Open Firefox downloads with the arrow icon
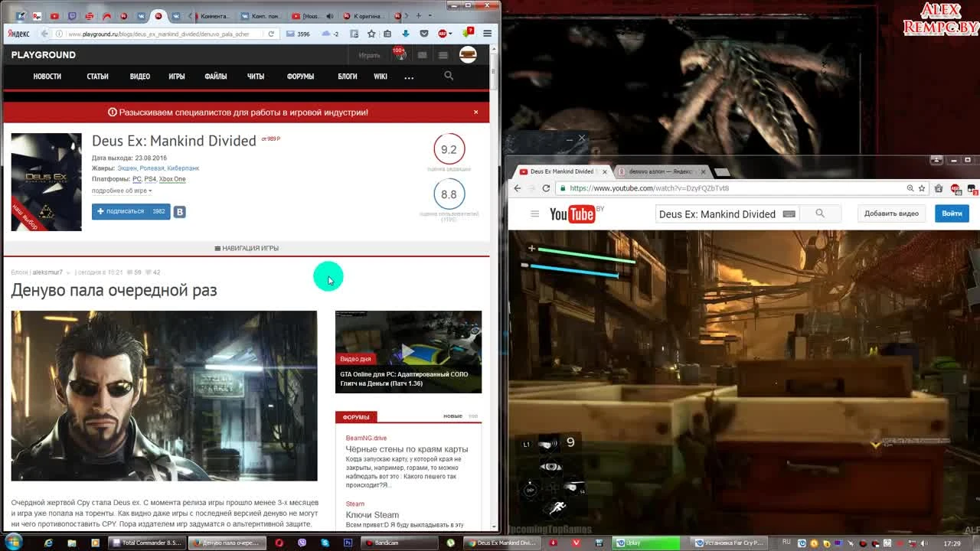 pos(406,34)
